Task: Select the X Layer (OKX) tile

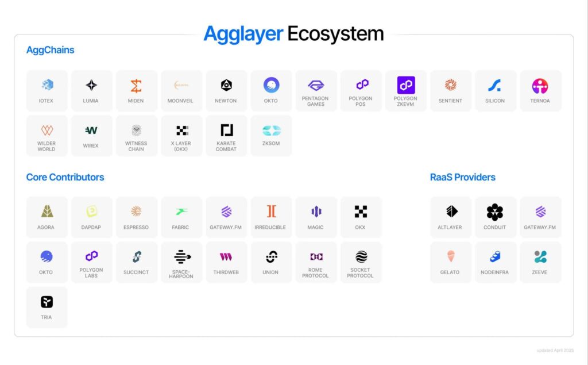Action: 181,136
